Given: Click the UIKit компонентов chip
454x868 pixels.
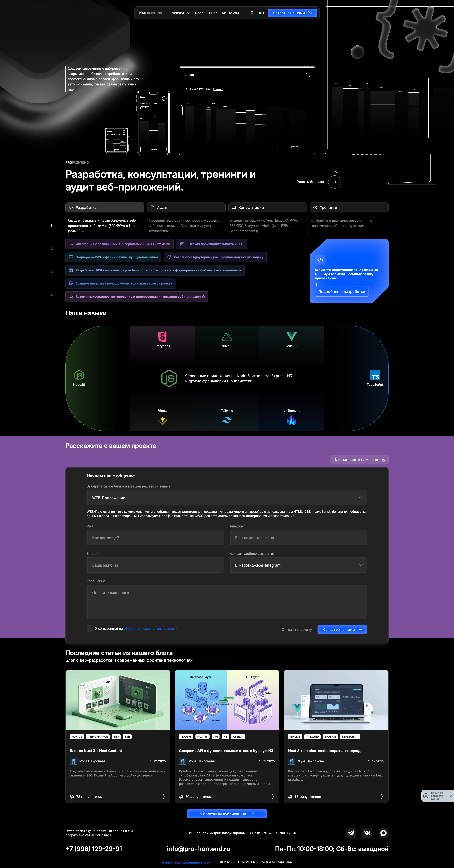Looking at the screenshot, I should [x=155, y=270].
